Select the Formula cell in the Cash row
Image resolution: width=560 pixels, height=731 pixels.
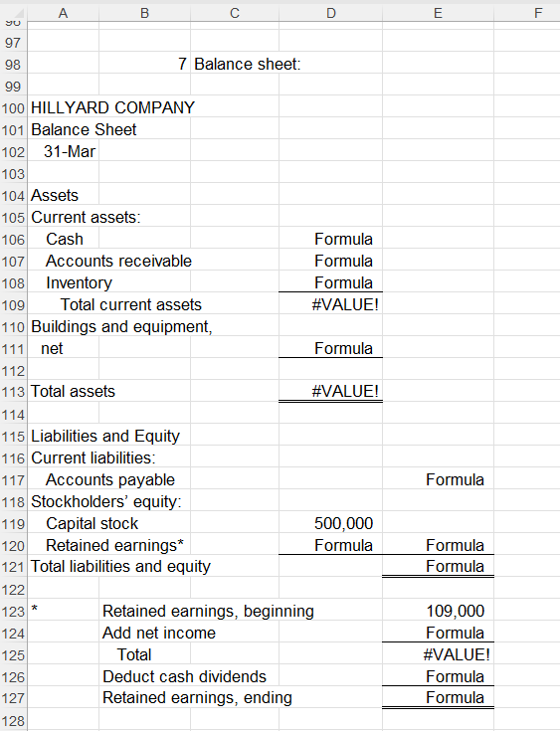click(330, 239)
